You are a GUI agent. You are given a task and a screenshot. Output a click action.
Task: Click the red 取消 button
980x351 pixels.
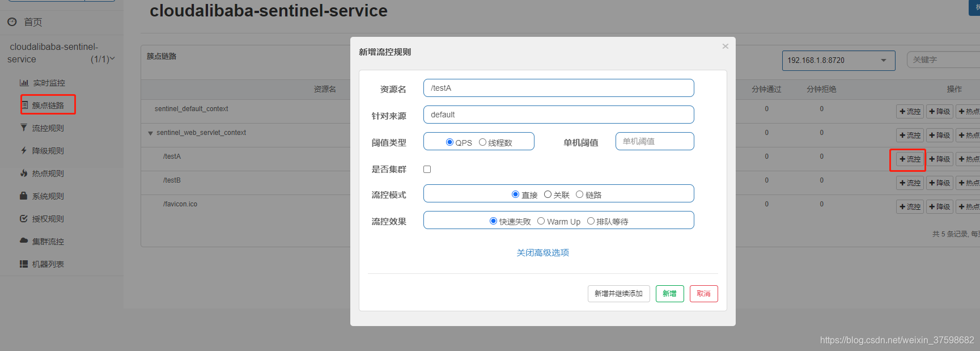coord(703,294)
